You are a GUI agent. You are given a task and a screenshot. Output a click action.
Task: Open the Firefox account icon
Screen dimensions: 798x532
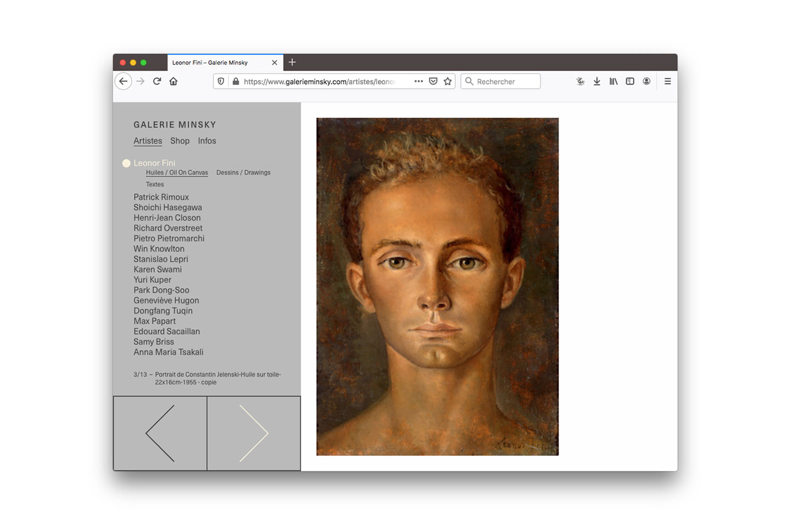pos(646,81)
